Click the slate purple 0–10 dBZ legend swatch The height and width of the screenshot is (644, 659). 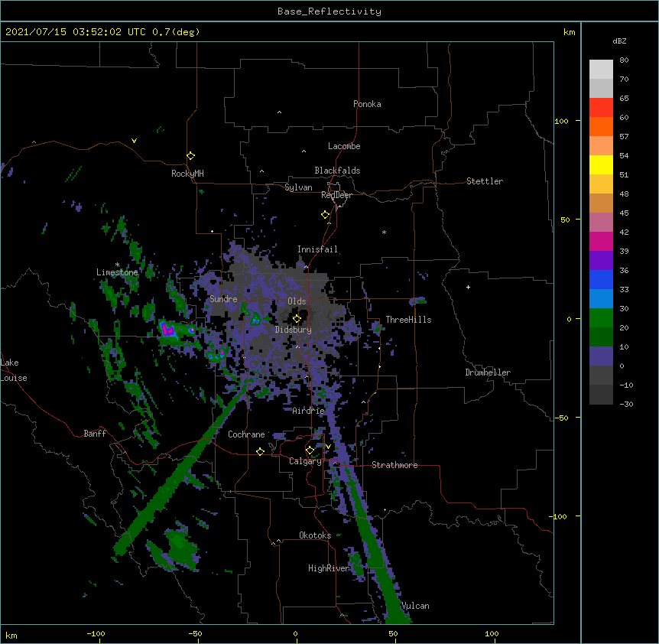point(601,356)
